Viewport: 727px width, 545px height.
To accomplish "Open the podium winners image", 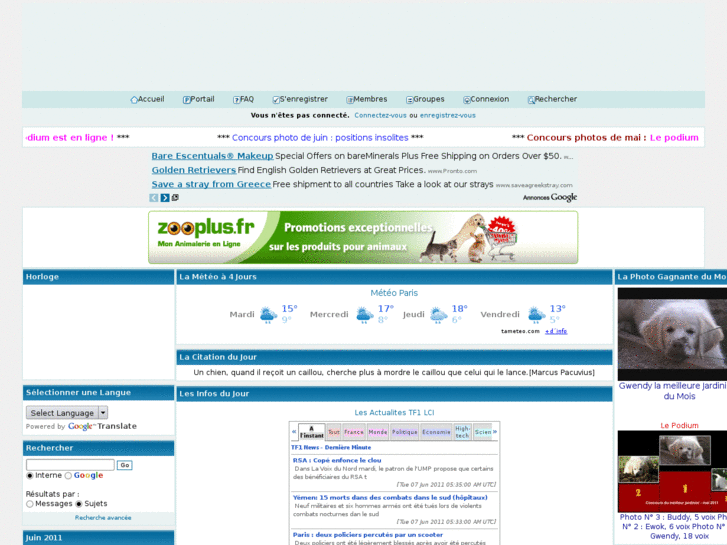I will pyautogui.click(x=672, y=471).
